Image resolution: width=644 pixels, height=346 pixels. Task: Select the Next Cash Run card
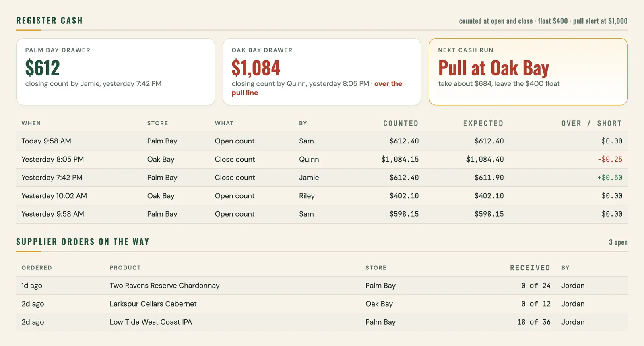point(528,72)
